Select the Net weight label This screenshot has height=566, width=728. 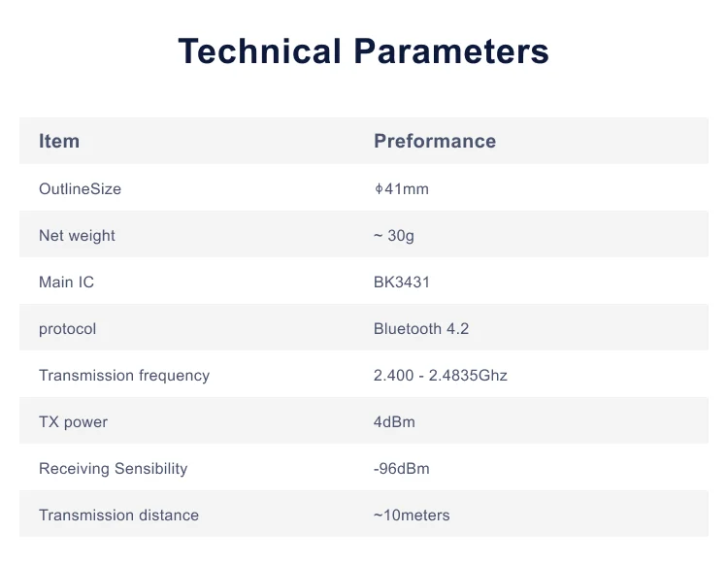tap(77, 235)
